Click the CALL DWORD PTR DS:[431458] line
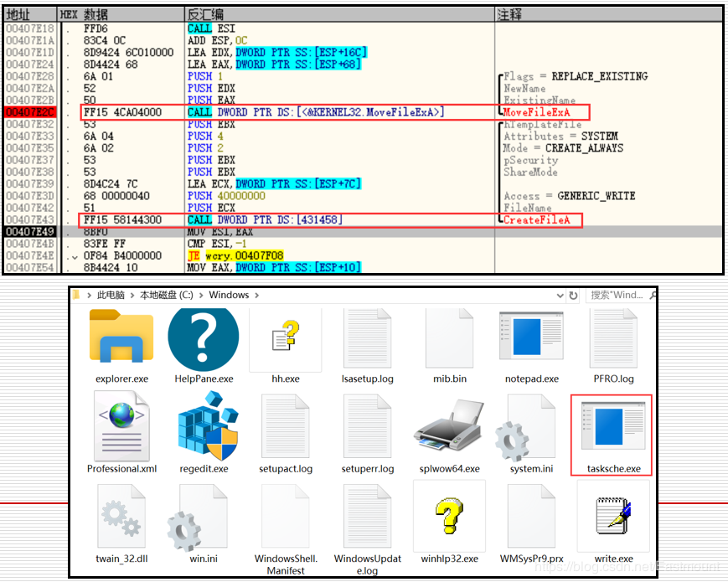Viewport: 728px width, 582px height. (265, 219)
